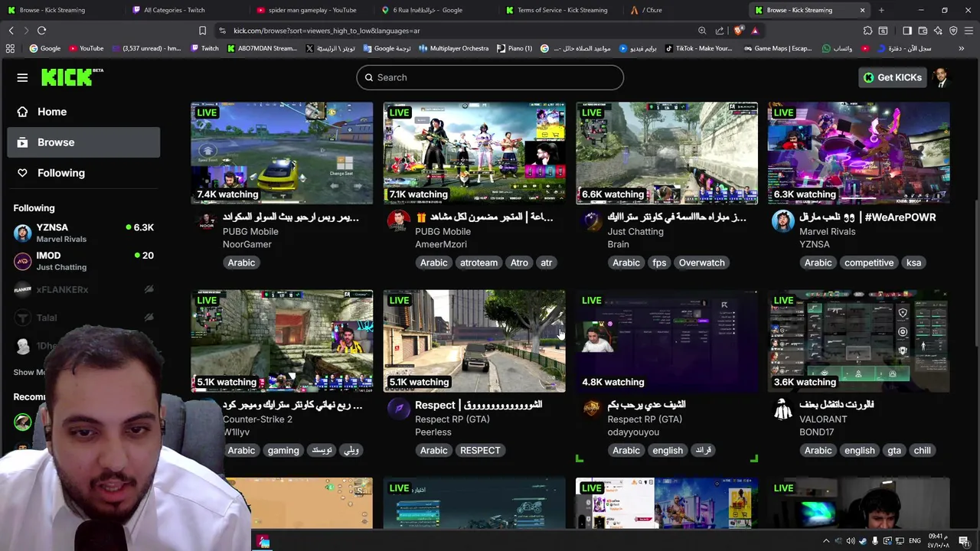Show hidden system tray icons
This screenshot has height=551, width=980.
click(826, 541)
